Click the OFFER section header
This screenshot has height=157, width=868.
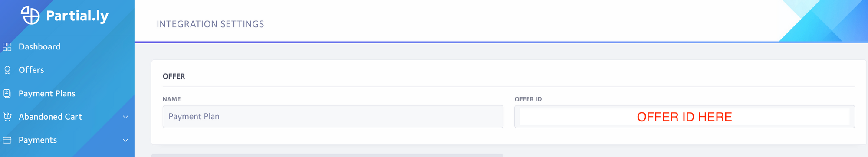pyautogui.click(x=174, y=76)
